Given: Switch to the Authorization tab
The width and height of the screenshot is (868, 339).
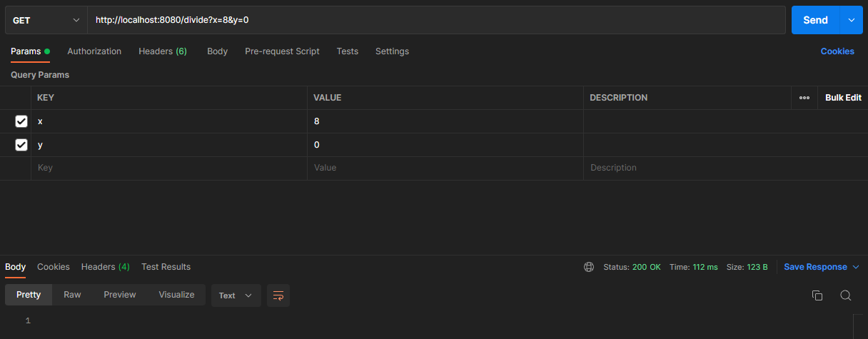Looking at the screenshot, I should point(94,51).
